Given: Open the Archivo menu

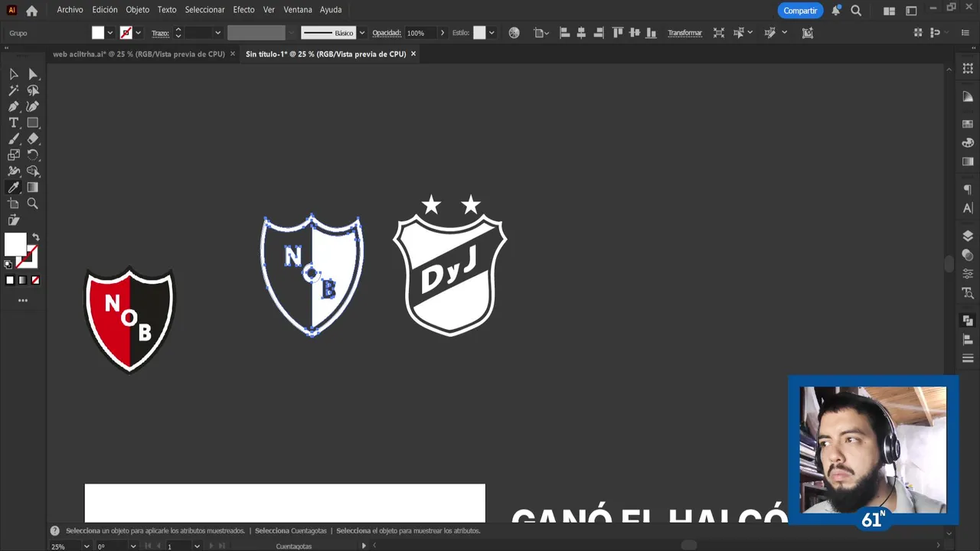Looking at the screenshot, I should pyautogui.click(x=70, y=10).
